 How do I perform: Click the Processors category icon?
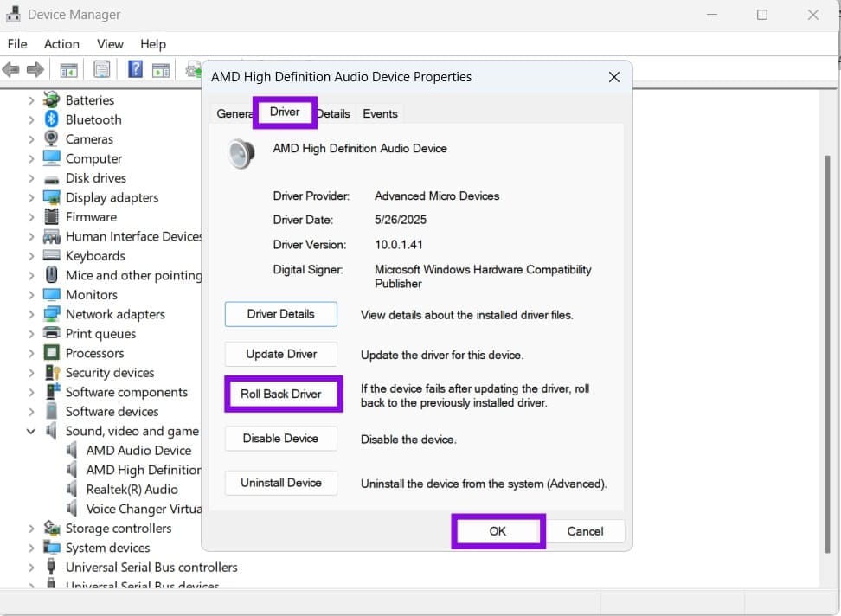pos(52,353)
